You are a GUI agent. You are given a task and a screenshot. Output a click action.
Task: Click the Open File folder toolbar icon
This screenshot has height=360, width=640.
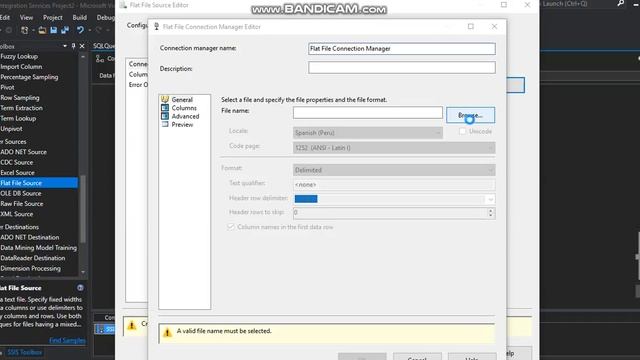click(x=42, y=30)
